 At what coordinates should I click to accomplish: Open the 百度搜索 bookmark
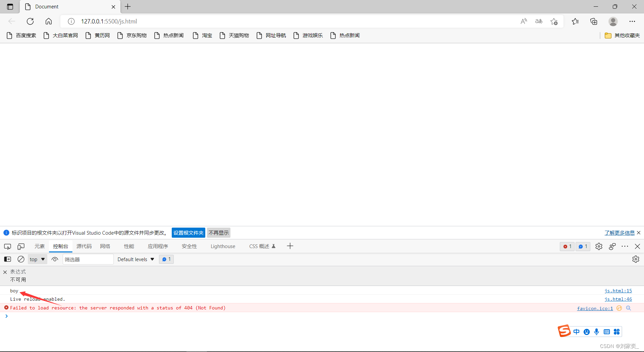pyautogui.click(x=21, y=36)
